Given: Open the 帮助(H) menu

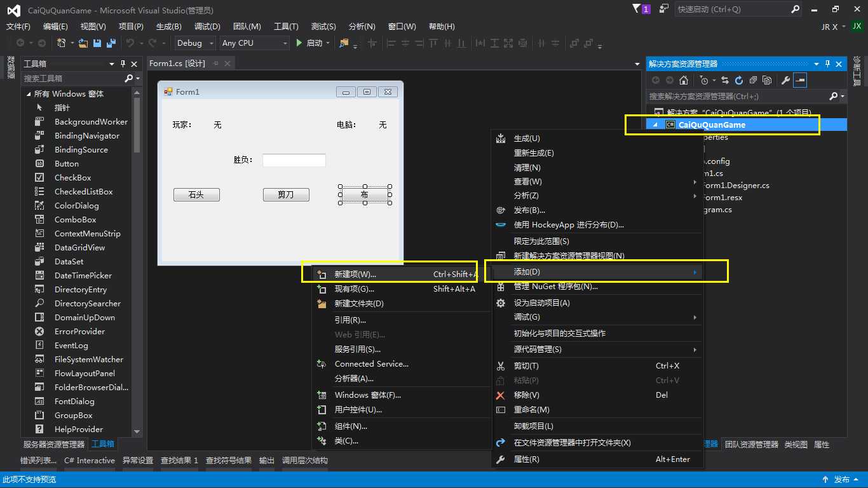Looking at the screenshot, I should [x=442, y=27].
